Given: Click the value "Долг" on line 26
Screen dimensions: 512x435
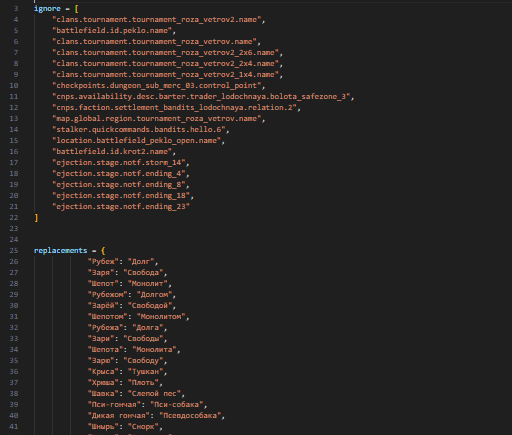Looking at the screenshot, I should (141, 262).
